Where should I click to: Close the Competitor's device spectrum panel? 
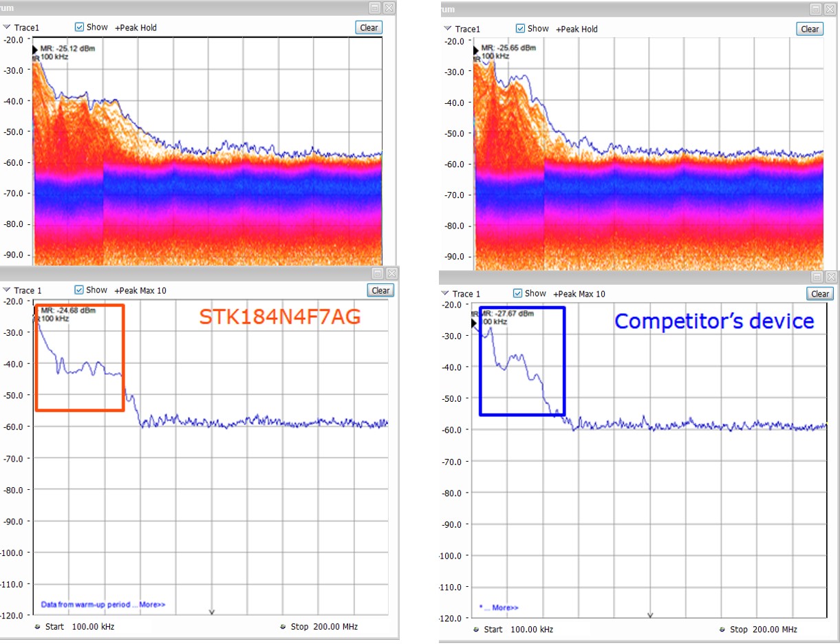coord(830,277)
